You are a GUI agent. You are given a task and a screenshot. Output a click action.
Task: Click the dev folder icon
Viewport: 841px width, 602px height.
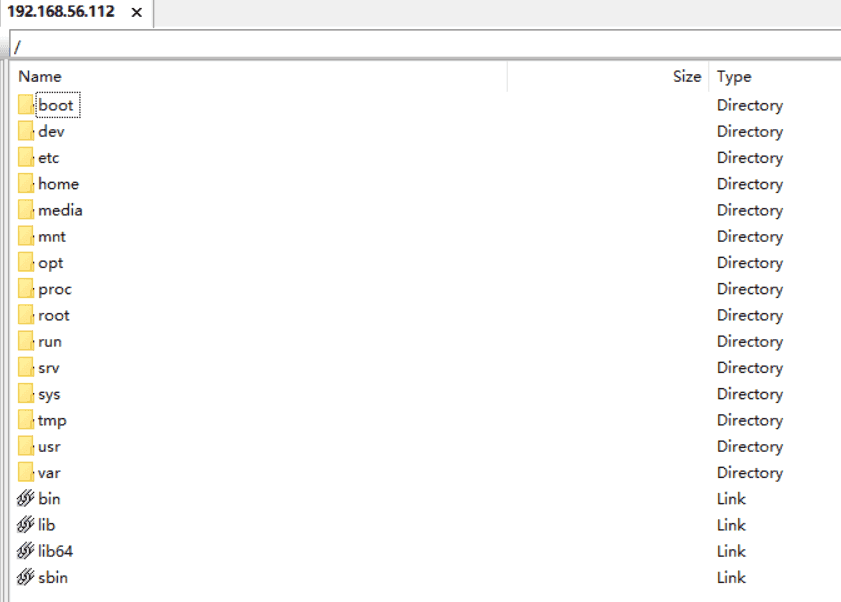26,131
